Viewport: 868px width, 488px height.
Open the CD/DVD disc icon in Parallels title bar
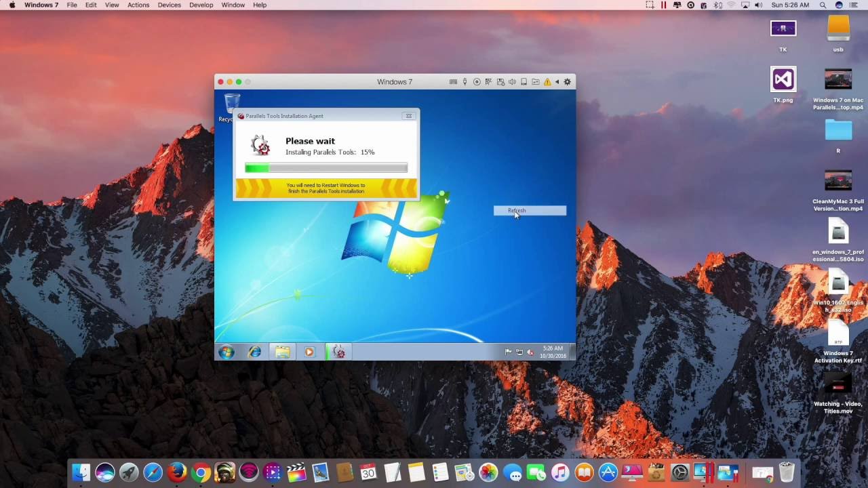477,82
